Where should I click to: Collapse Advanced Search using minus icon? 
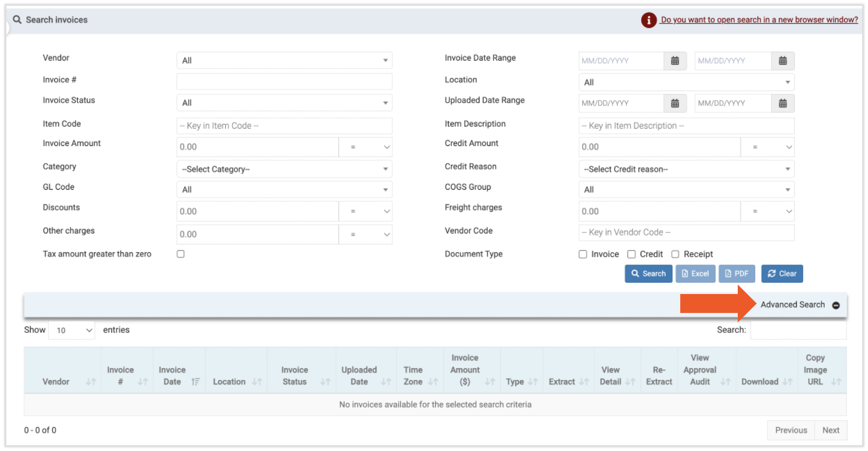[836, 306]
